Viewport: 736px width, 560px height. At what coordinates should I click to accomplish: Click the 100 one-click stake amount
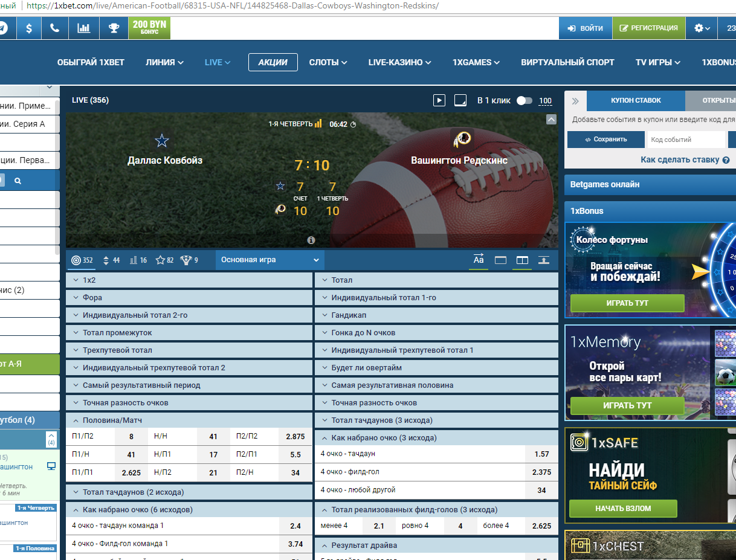[x=545, y=101]
